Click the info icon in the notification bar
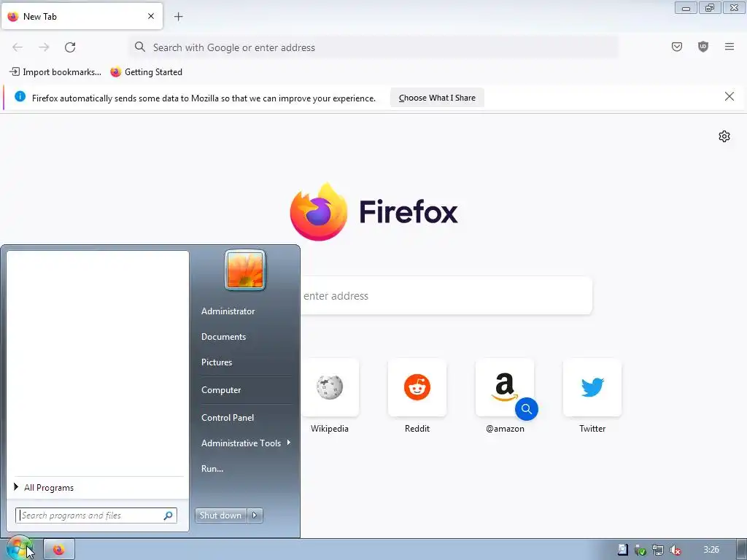The width and height of the screenshot is (747, 560). click(20, 97)
